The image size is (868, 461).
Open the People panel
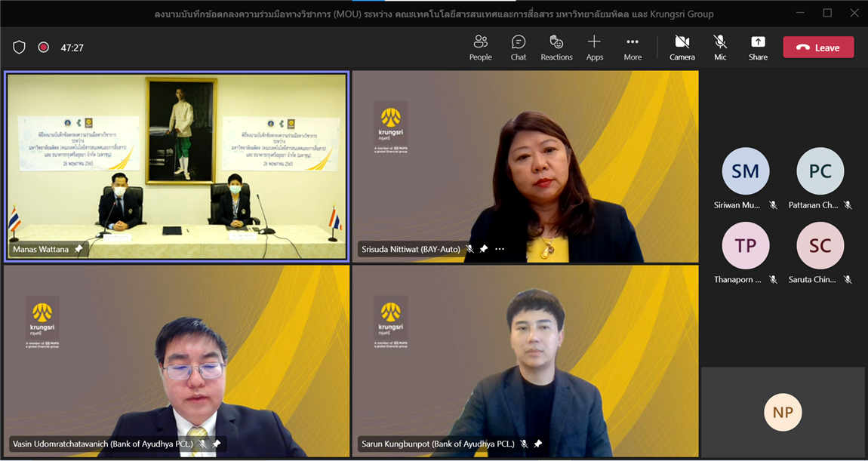pos(480,48)
